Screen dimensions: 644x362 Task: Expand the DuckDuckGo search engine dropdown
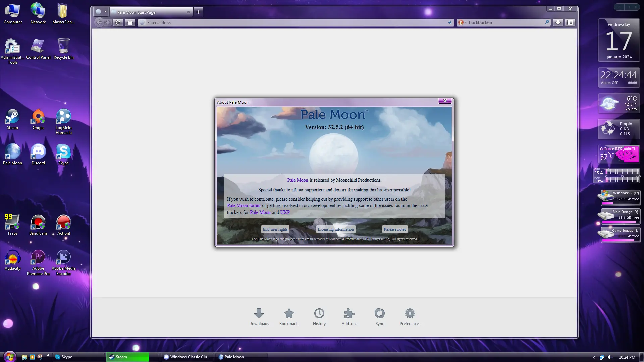[x=463, y=22]
